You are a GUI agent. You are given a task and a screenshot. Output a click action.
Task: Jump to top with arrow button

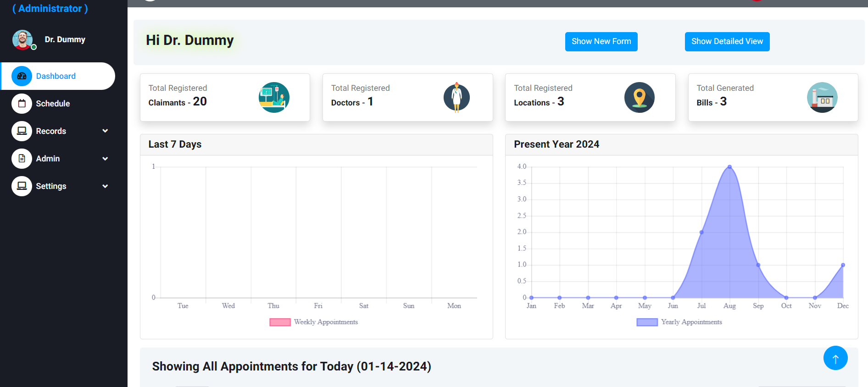click(835, 358)
